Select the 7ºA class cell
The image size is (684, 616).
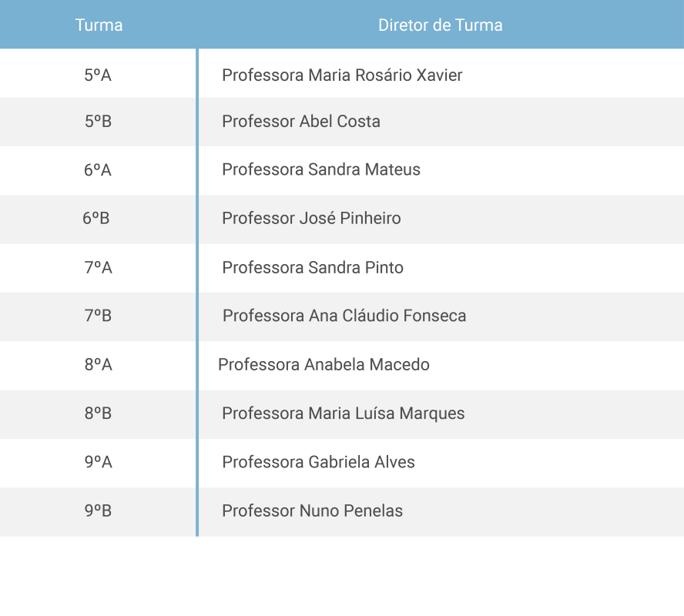[98, 267]
